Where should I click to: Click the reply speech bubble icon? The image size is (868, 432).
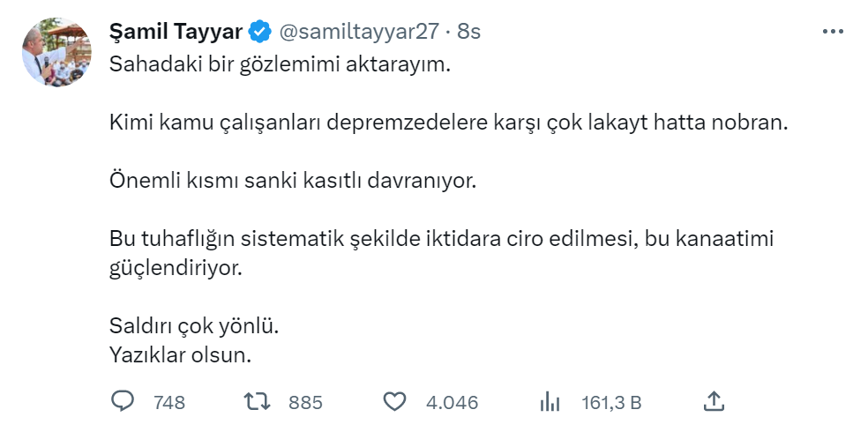coord(123,402)
